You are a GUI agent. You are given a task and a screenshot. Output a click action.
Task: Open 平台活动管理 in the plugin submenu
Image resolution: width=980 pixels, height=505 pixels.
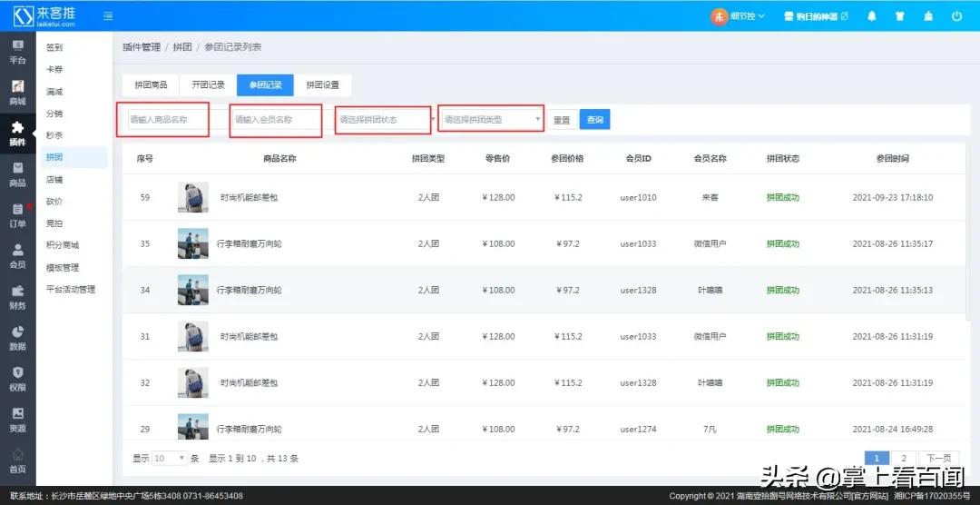coord(71,289)
